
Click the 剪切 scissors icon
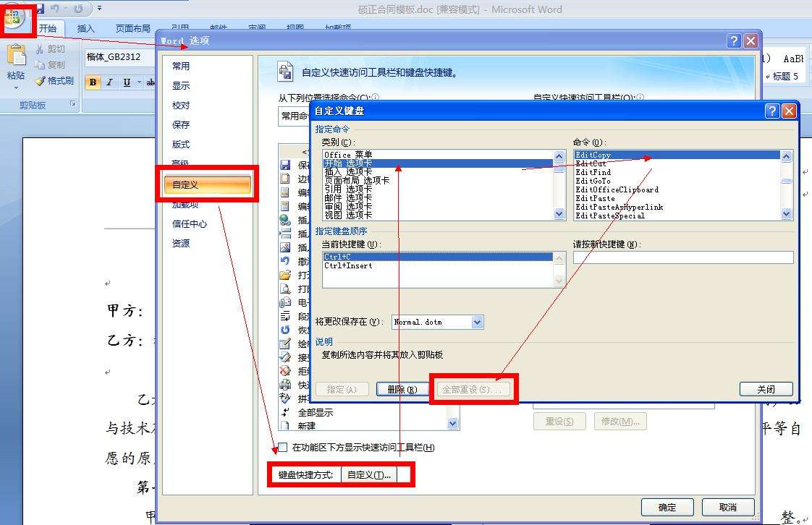tap(40, 49)
